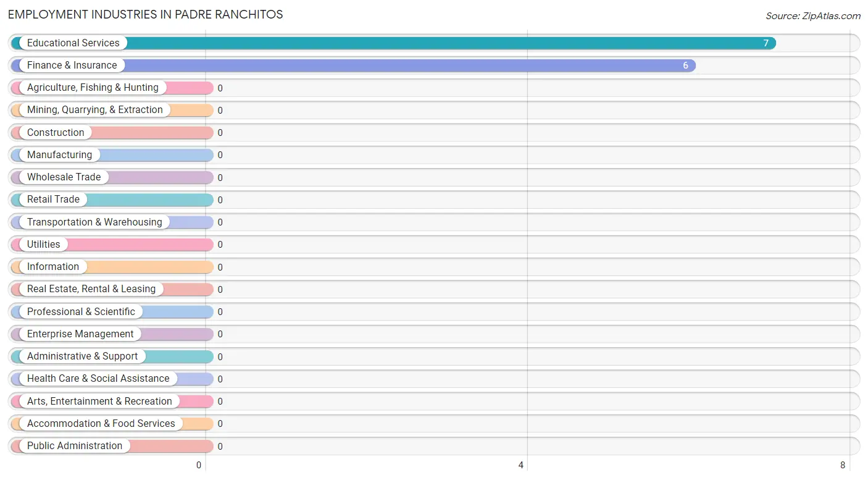This screenshot has width=868, height=480.
Task: Select the Health Care & Social Assistance label
Action: (98, 378)
